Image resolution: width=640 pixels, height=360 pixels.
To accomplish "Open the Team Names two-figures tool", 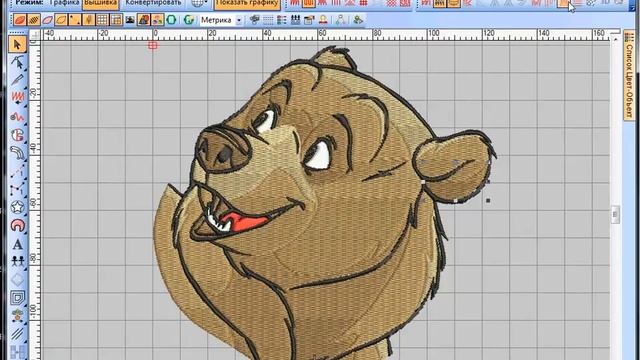I will (17, 261).
